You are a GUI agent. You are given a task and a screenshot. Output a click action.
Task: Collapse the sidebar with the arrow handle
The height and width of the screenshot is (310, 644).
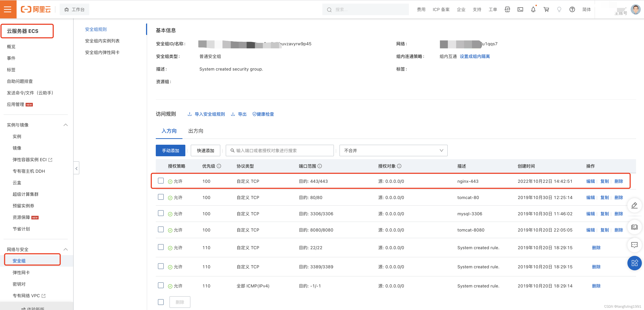click(x=76, y=168)
